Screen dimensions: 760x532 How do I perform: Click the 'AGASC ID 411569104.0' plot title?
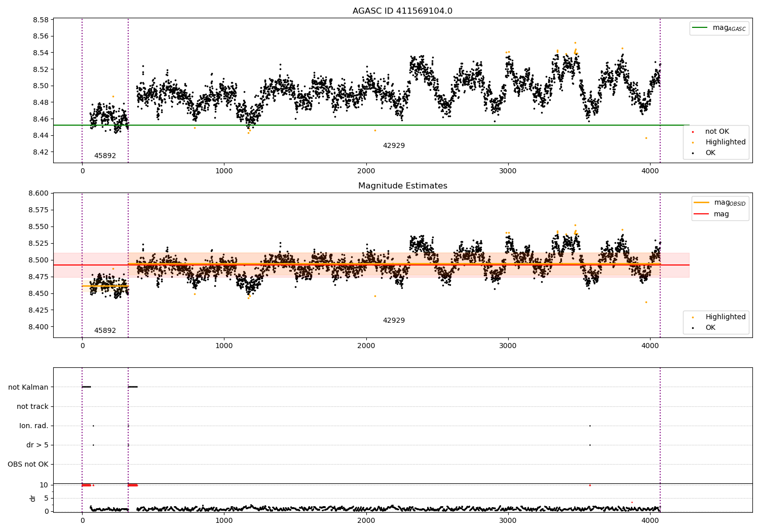(402, 11)
